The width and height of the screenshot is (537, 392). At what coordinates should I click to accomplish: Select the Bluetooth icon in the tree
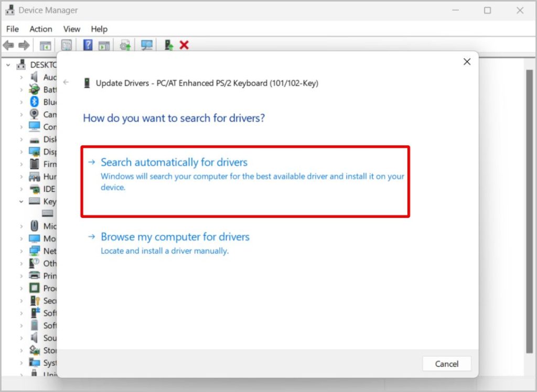click(x=34, y=102)
